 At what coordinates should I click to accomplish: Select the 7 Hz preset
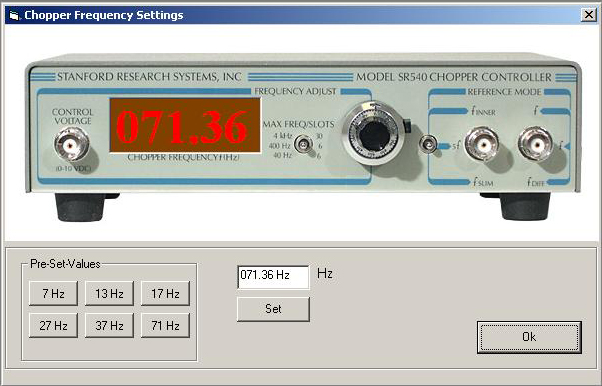coord(53,293)
